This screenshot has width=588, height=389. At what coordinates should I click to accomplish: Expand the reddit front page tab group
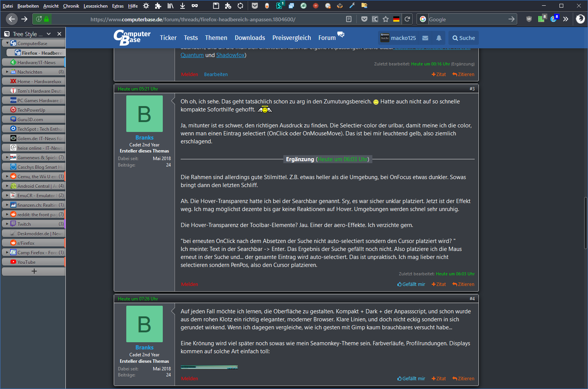pyautogui.click(x=7, y=214)
